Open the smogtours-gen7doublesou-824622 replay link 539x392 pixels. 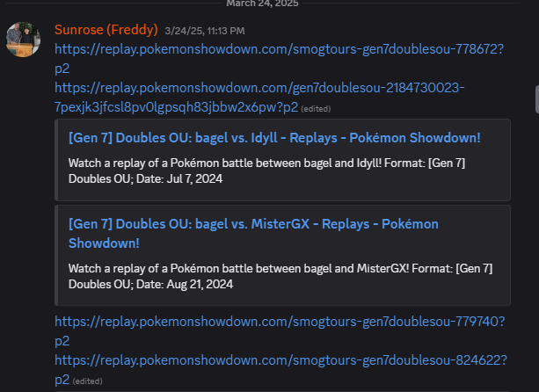(x=280, y=370)
